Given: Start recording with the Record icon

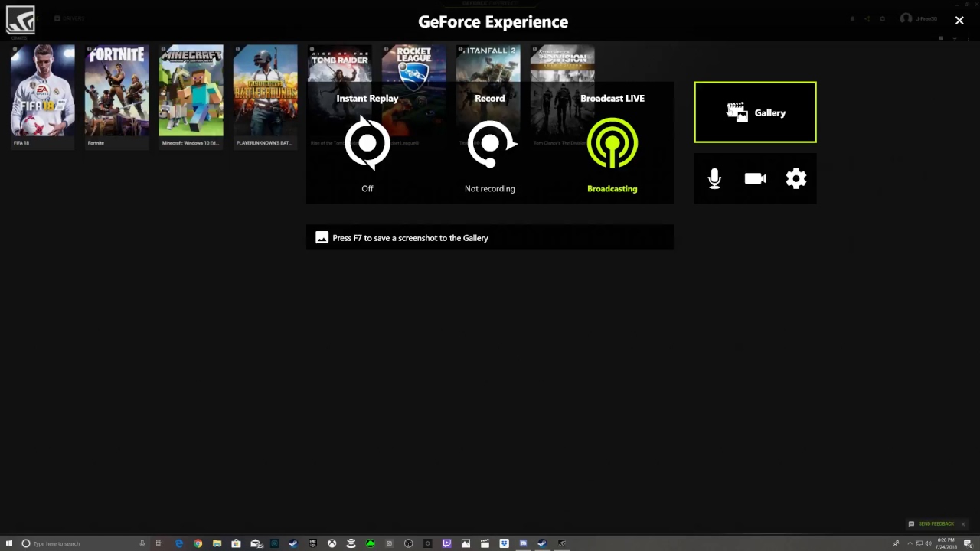Looking at the screenshot, I should (x=490, y=143).
